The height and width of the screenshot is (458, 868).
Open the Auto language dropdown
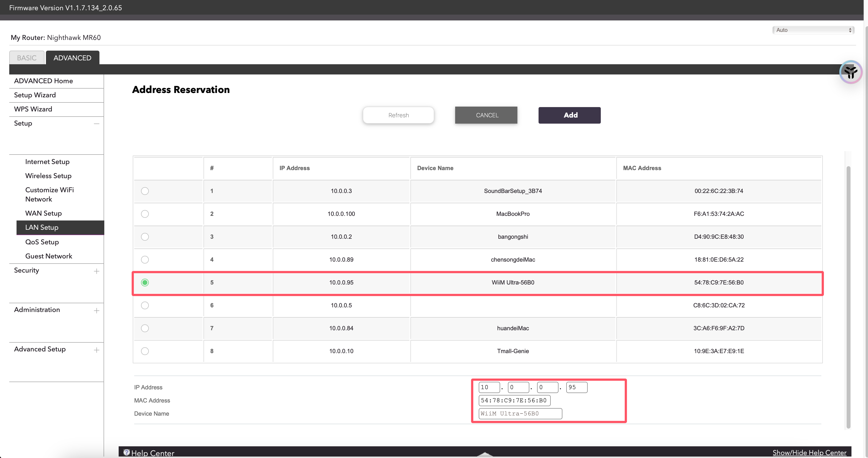(813, 30)
